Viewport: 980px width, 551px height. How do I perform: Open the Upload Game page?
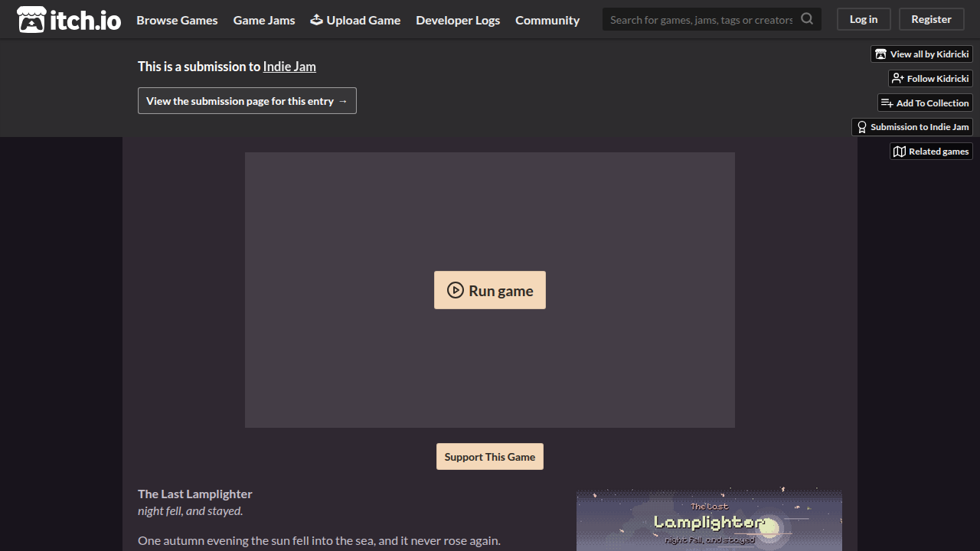[x=355, y=20]
